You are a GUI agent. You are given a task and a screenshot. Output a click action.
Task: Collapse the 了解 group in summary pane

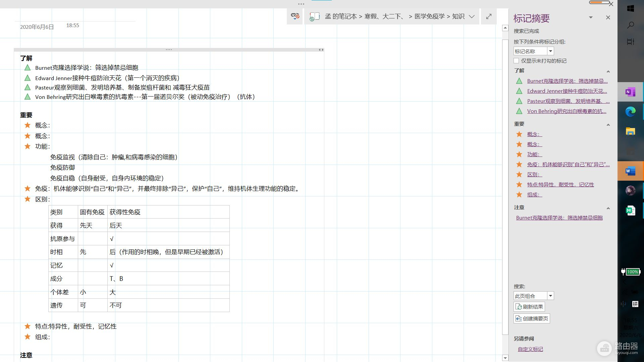[x=608, y=71]
